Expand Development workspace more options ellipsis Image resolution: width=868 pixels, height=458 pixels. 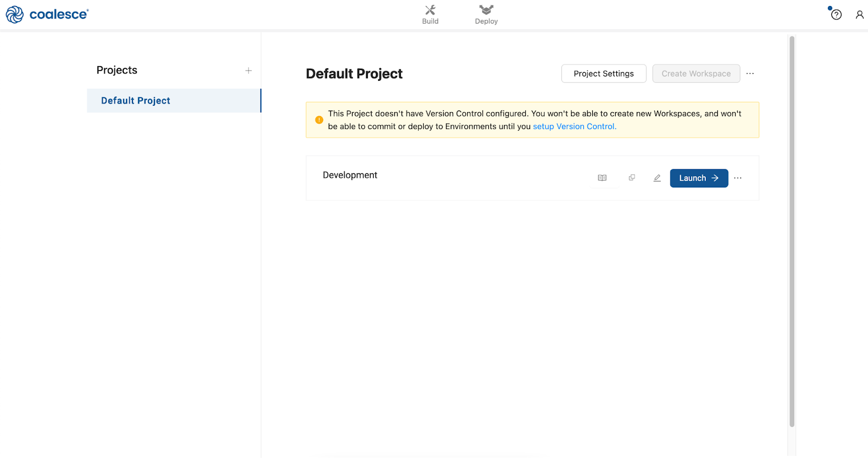tap(738, 178)
